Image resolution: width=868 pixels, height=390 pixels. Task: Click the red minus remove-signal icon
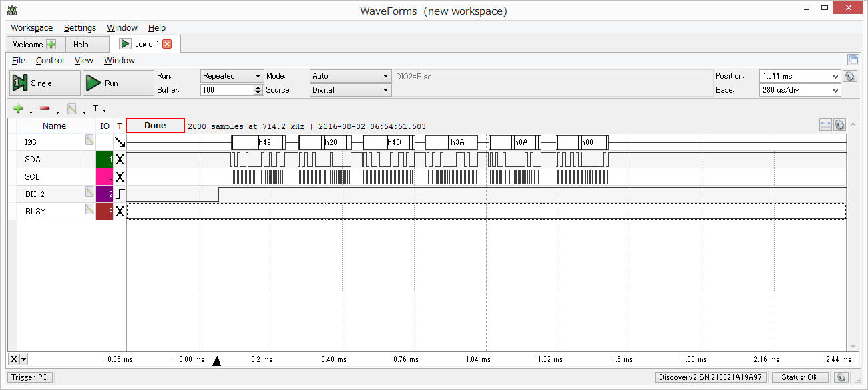45,108
